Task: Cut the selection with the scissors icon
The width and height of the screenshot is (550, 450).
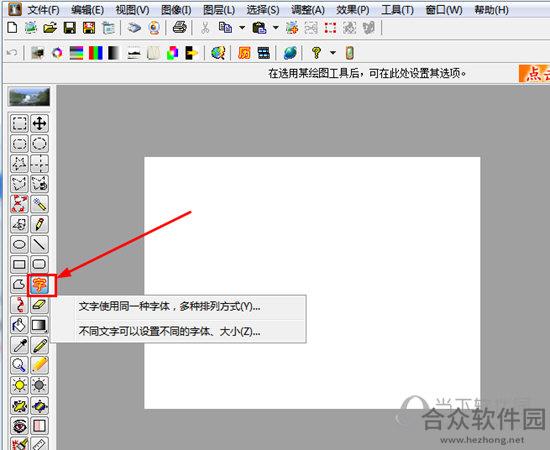Action: point(205,28)
